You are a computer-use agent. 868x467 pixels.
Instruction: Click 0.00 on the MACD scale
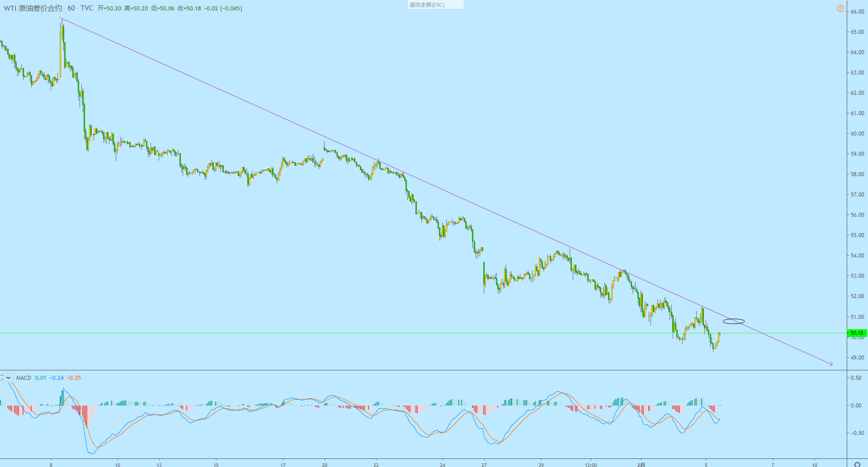pyautogui.click(x=856, y=406)
